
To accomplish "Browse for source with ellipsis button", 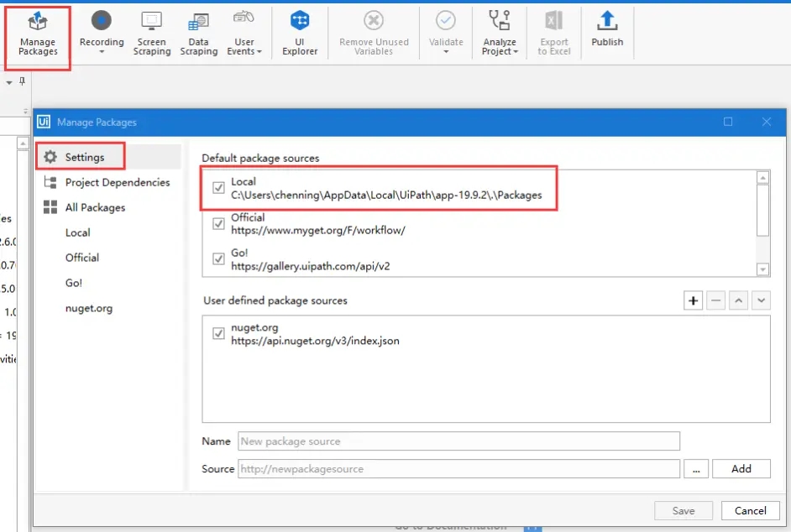I will [x=696, y=468].
